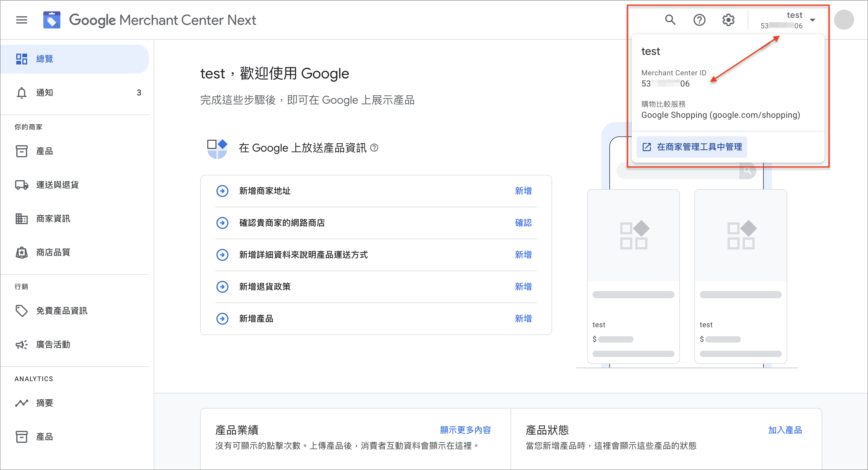Click the 商家資訊 building icon

tap(22, 219)
